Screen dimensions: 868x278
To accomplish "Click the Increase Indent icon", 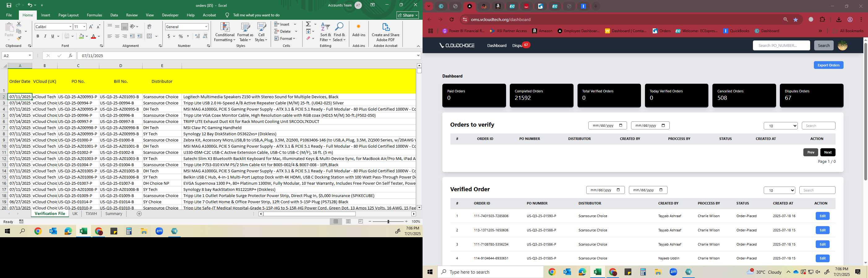I will point(140,36).
